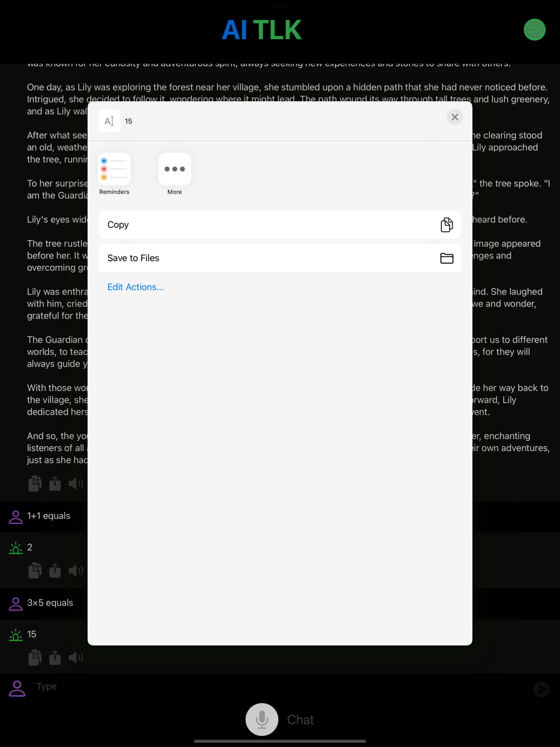Click the user avatar beside '3×5 equals'
This screenshot has width=560, height=747.
pos(16,604)
